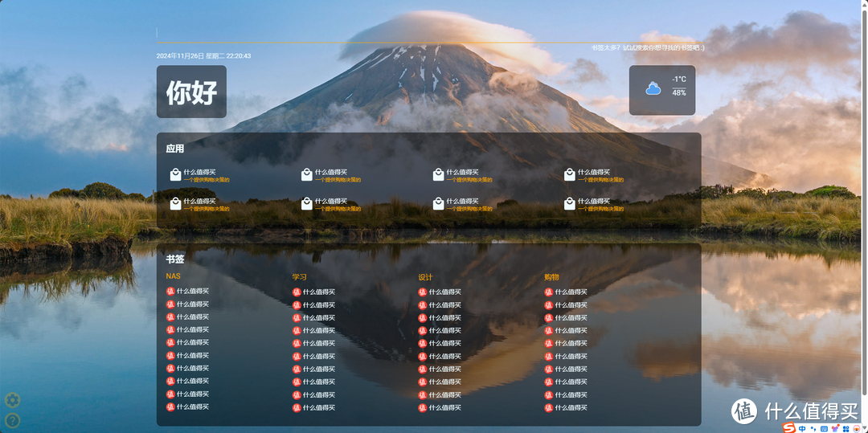Click the red 值 icon of first 购物 bookmark
The image size is (868, 433).
pos(549,292)
